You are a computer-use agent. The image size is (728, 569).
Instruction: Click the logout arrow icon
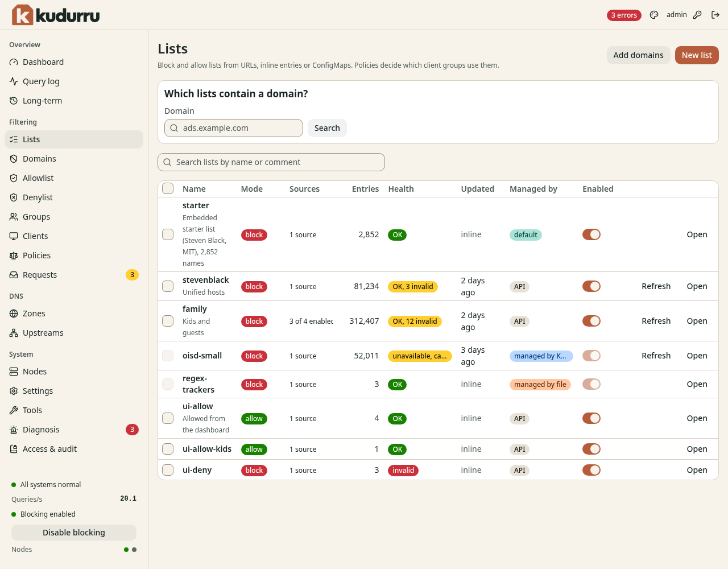click(x=715, y=15)
